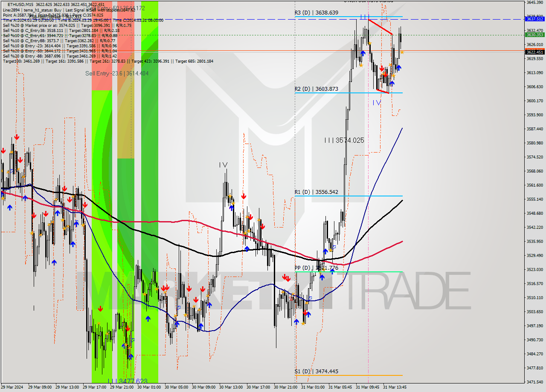Click the blue 3637.512 price tag
This screenshot has height=392, width=546.
[x=534, y=19]
